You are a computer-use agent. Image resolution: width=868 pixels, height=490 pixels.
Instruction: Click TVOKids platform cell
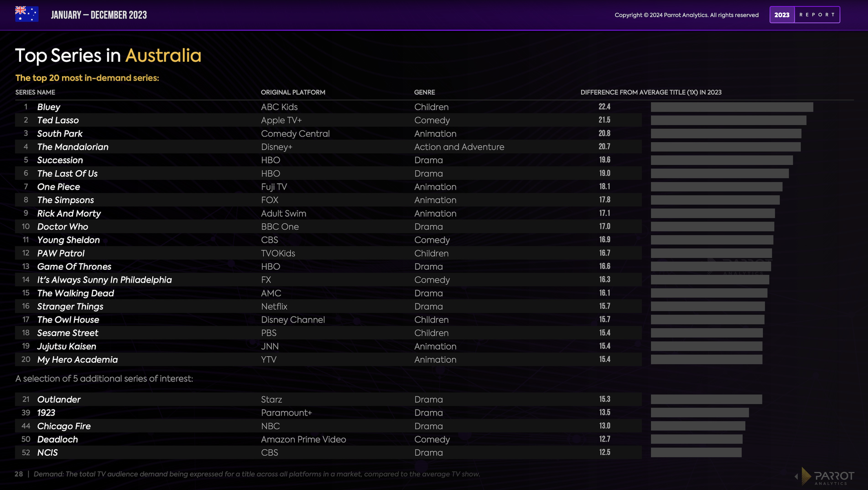[278, 253]
